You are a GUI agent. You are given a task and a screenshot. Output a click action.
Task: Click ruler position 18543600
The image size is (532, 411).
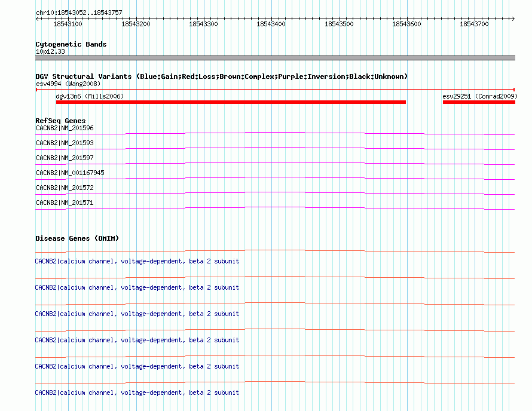click(406, 24)
